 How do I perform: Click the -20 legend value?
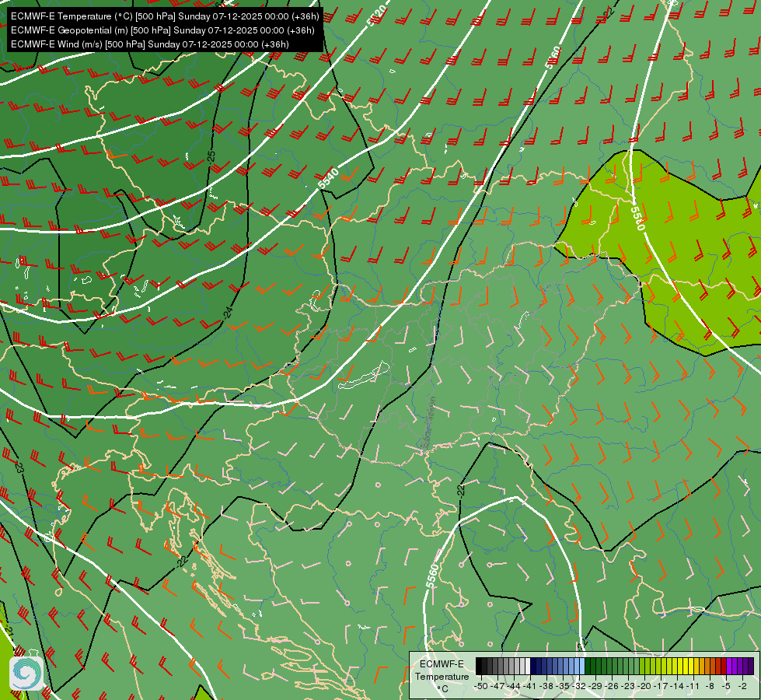pos(644,687)
